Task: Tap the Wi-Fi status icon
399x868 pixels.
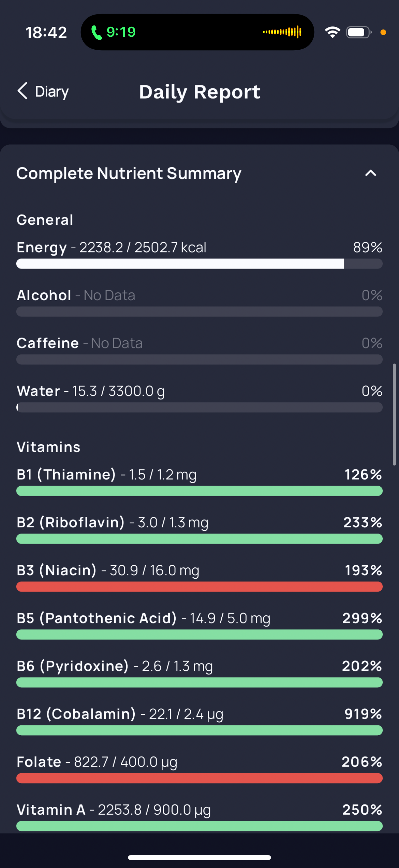Action: pos(332,32)
